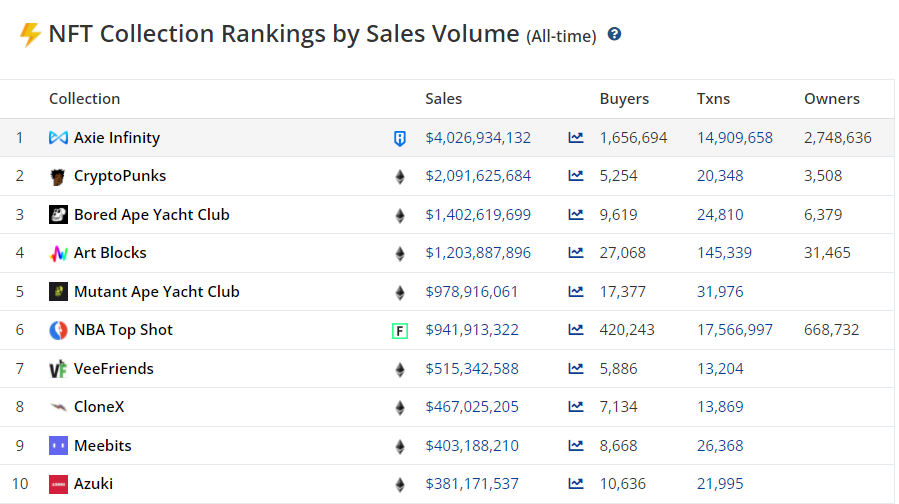Image resolution: width=899 pixels, height=504 pixels.
Task: Sort by the Buyers column header
Action: (x=624, y=99)
